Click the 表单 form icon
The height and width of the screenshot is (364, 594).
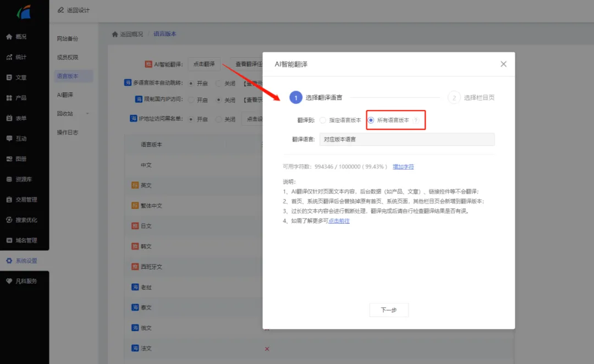[9, 118]
